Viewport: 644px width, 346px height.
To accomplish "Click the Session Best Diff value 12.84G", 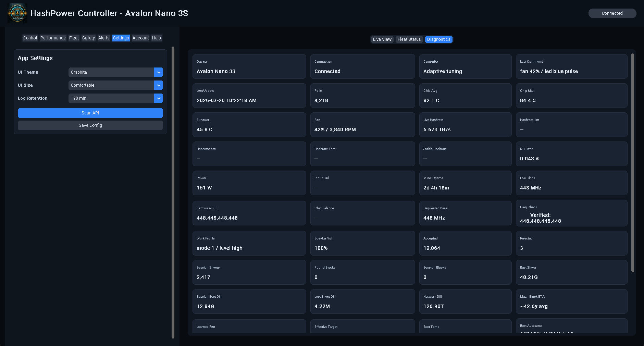I will point(206,306).
